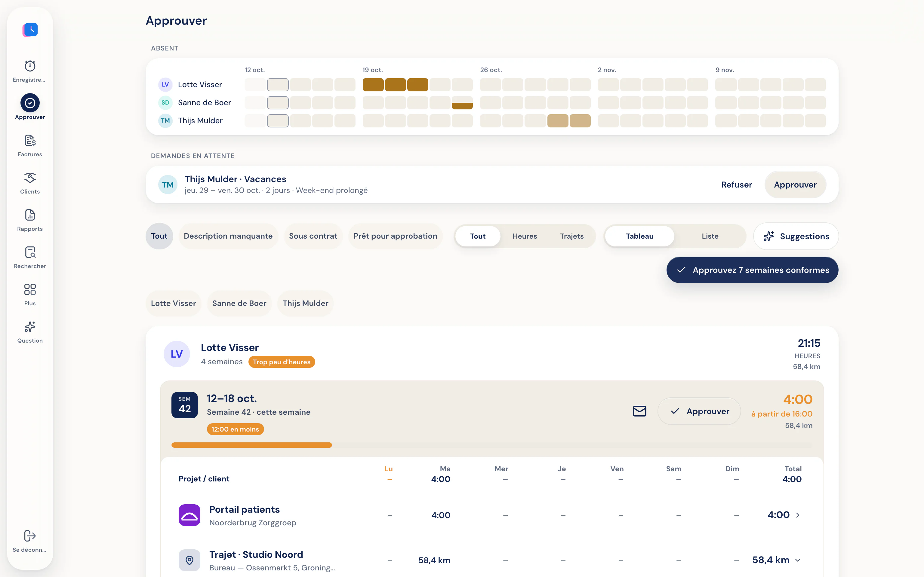Open the Rapports chart icon
Image resolution: width=924 pixels, height=577 pixels.
[x=30, y=215]
